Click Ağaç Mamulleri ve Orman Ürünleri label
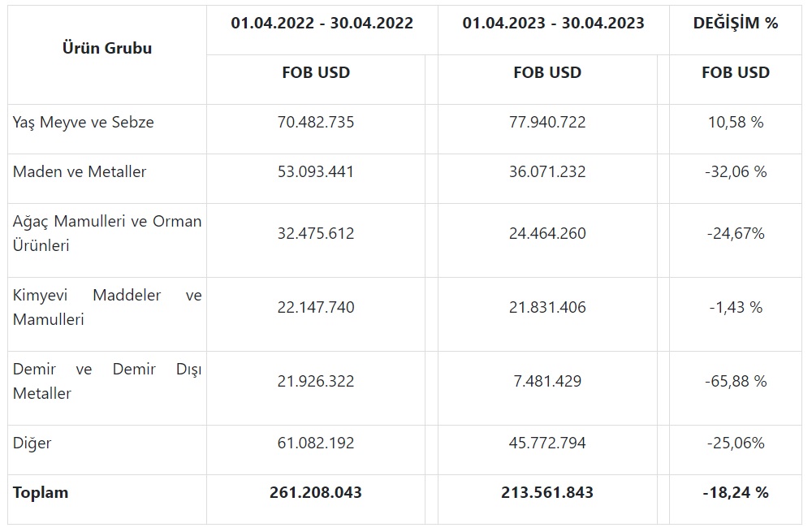 107,233
